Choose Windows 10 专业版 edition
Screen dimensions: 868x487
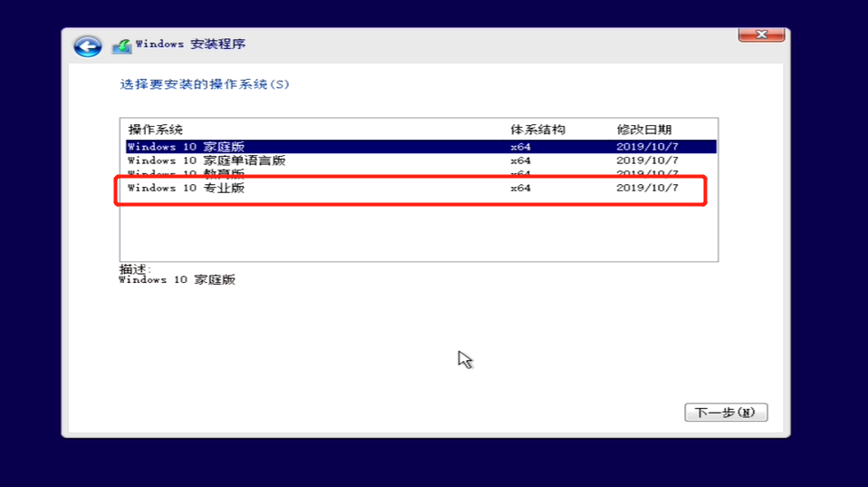tap(420, 188)
